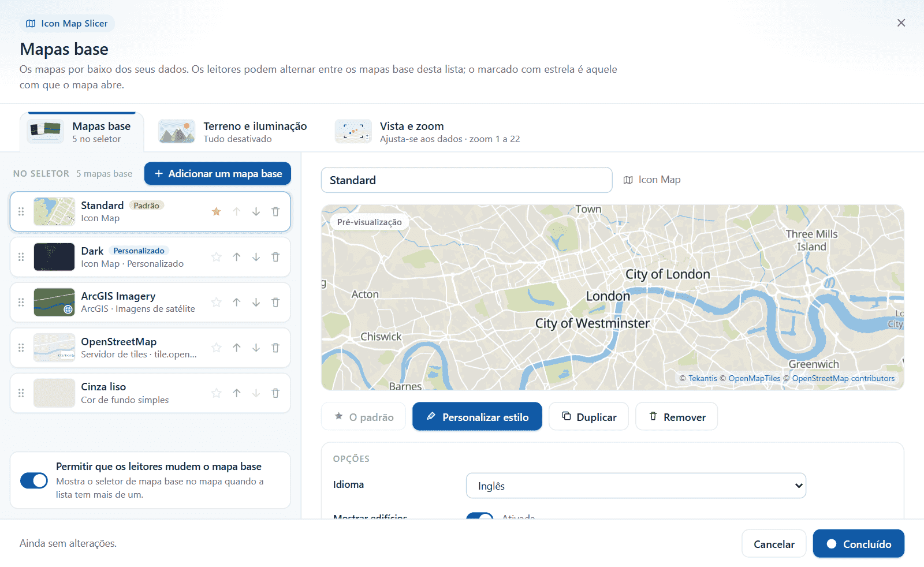Star the Dark basemap as default
The width and height of the screenshot is (924, 567).
[217, 257]
